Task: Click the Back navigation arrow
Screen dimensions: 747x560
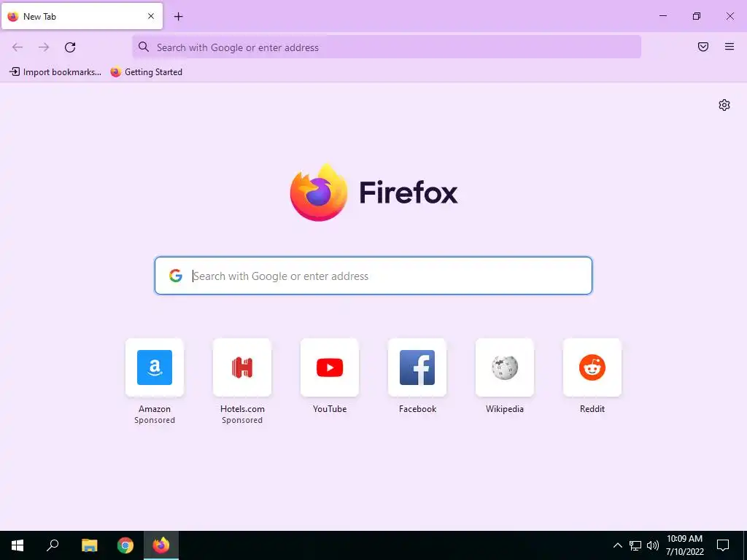Action: click(x=18, y=47)
